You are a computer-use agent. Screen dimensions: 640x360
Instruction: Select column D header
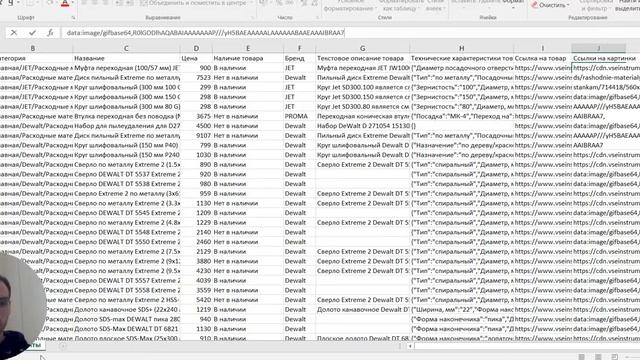click(196, 48)
